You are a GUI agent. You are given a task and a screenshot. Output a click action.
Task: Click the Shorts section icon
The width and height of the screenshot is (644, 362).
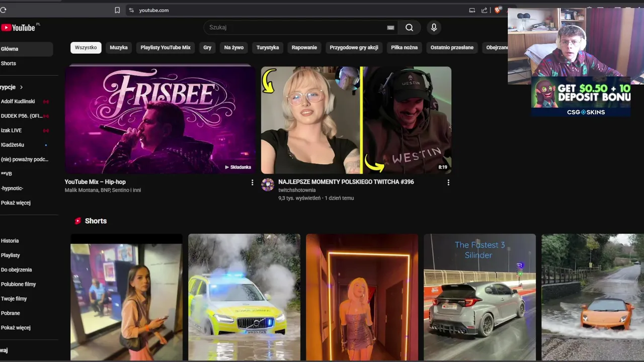coord(78,221)
